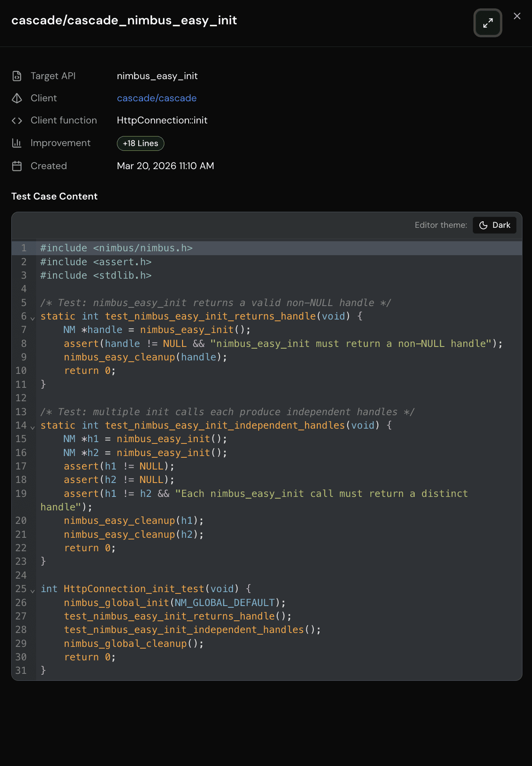Click the Client function code brackets icon
Screen dimensions: 532x766
click(17, 120)
